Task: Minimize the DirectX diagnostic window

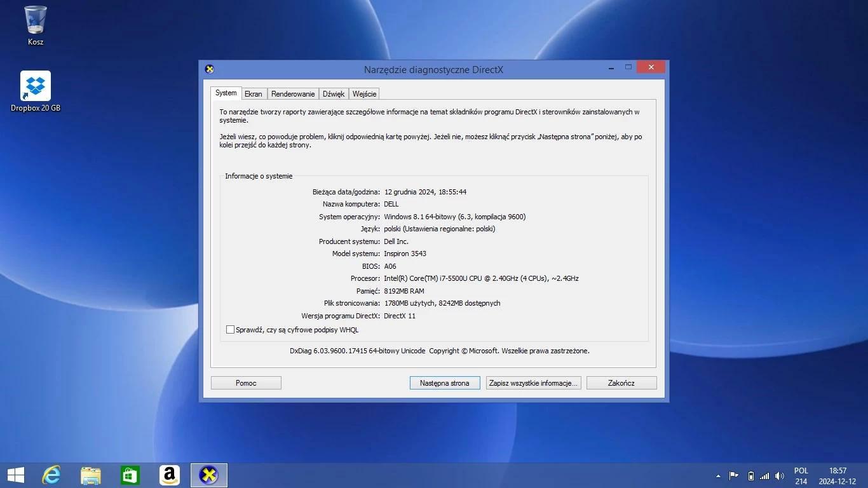Action: click(x=611, y=67)
